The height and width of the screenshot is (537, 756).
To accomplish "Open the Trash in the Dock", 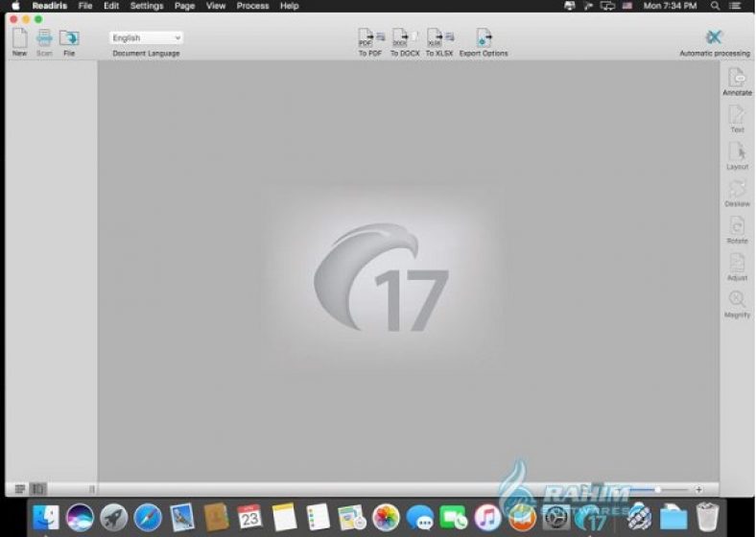I will [x=707, y=517].
